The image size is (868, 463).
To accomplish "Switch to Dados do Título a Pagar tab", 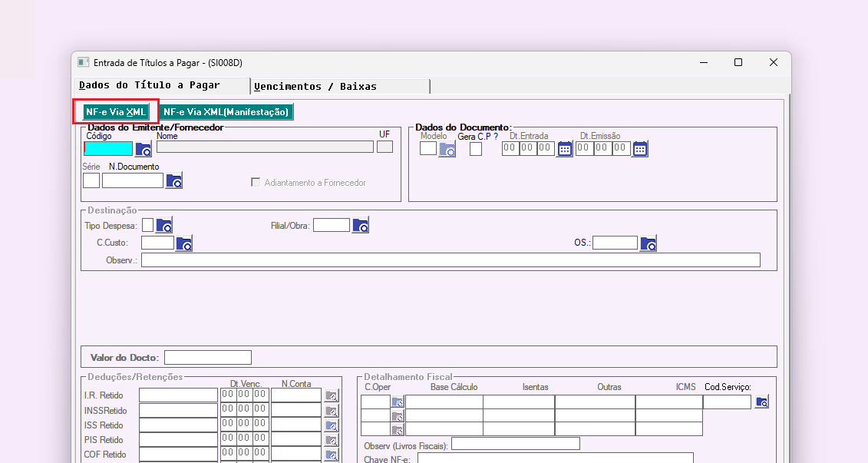I will [162, 85].
